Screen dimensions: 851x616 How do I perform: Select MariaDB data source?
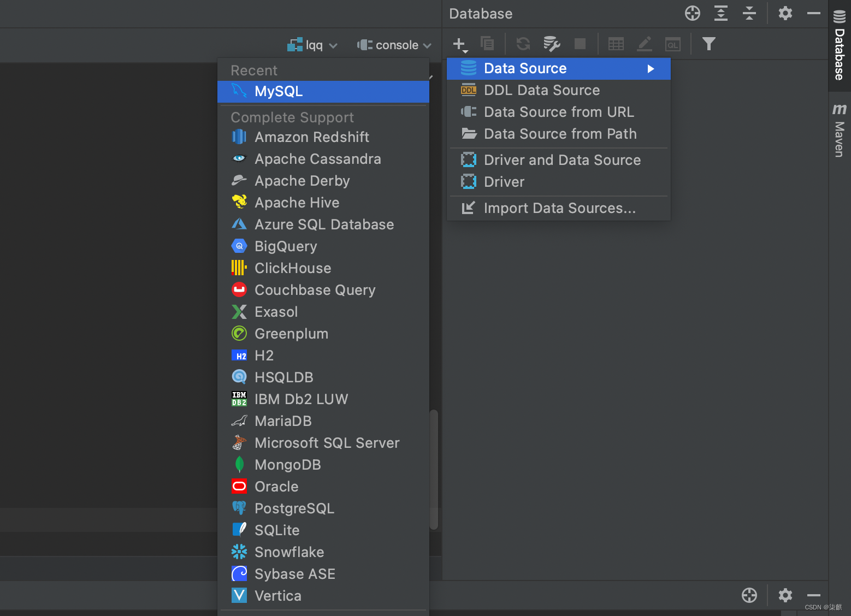tap(323, 421)
